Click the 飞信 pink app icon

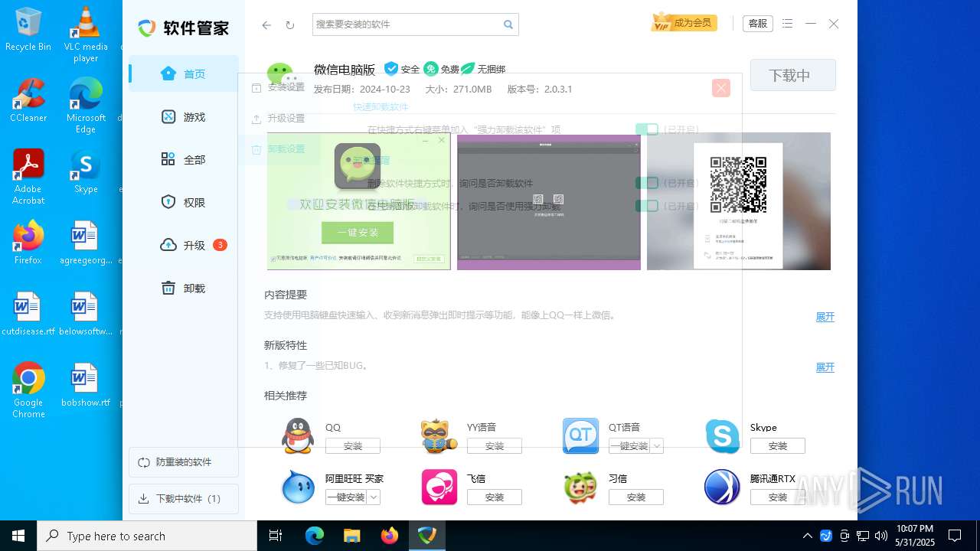coord(439,487)
